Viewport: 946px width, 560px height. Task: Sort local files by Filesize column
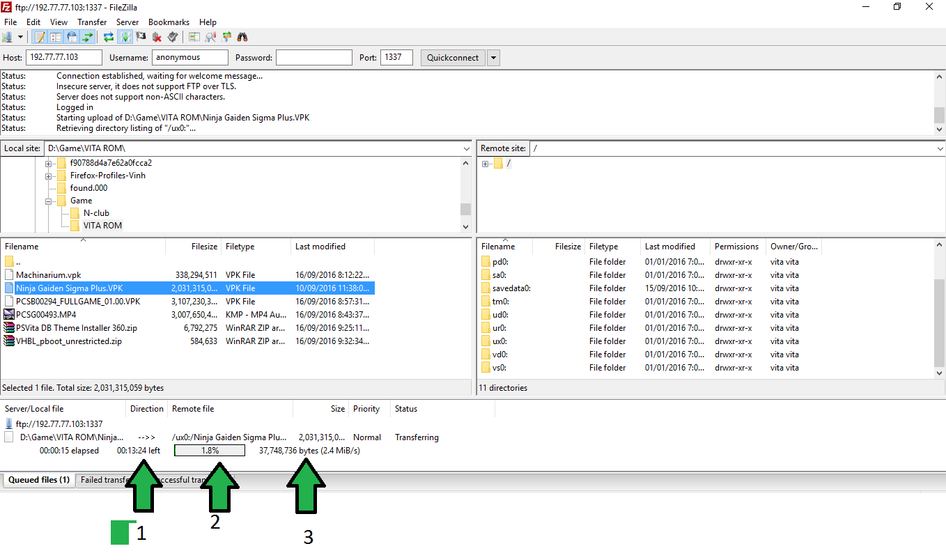coord(194,247)
